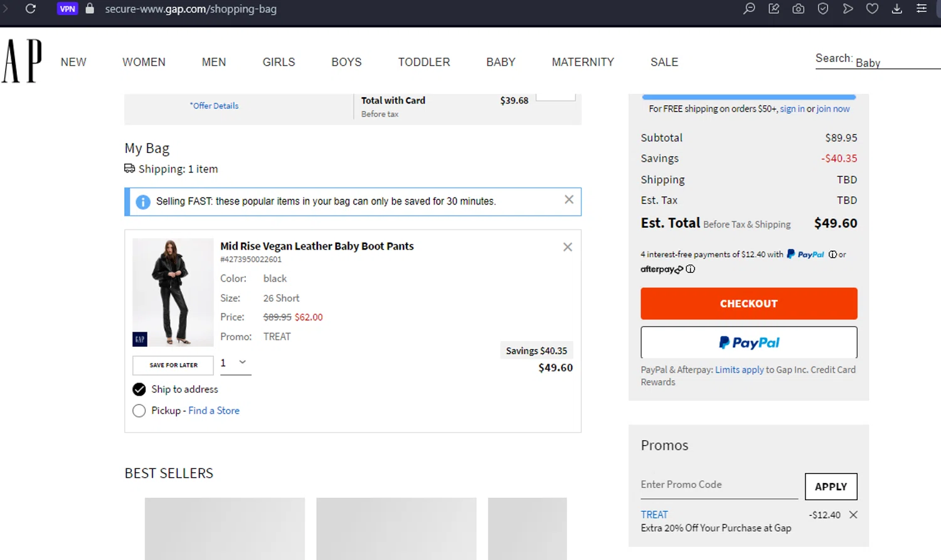This screenshot has height=560, width=941.
Task: Click SAVE FOR LATER button
Action: (173, 365)
